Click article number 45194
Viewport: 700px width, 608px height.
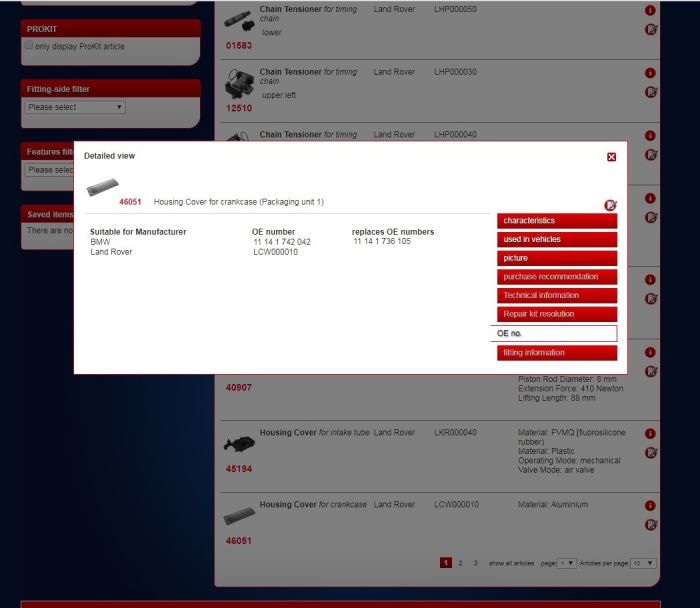239,469
